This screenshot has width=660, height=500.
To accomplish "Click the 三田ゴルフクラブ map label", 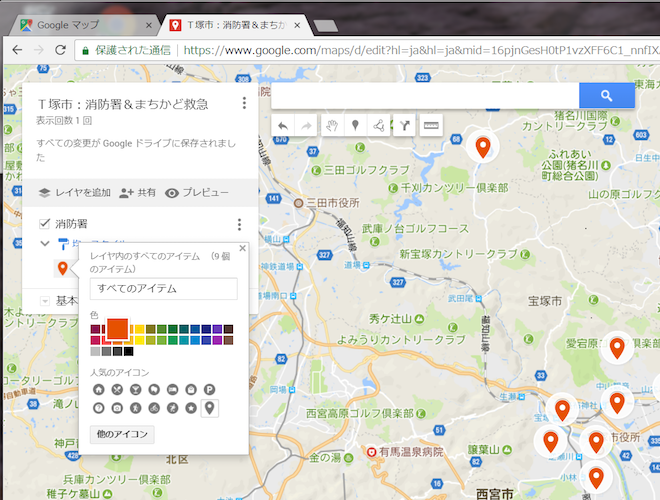I will (x=366, y=170).
